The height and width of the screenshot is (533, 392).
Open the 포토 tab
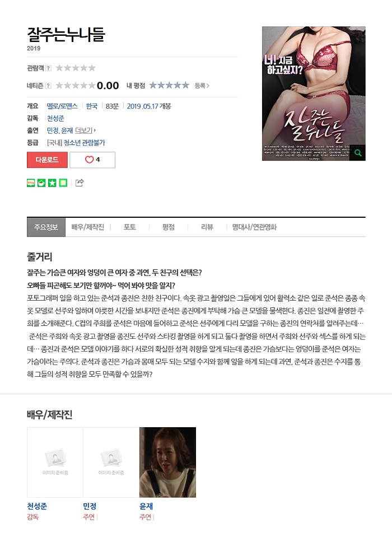pyautogui.click(x=129, y=227)
